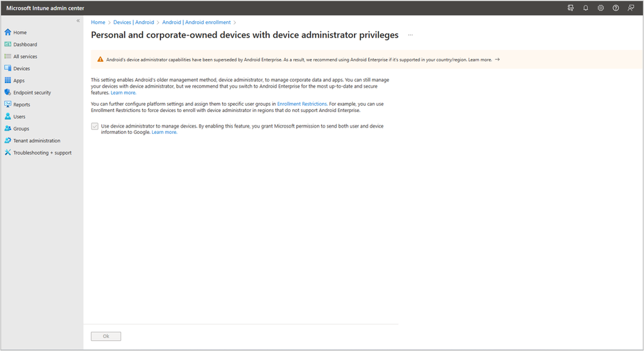Click the Dashboard chart icon
644x351 pixels.
point(8,44)
